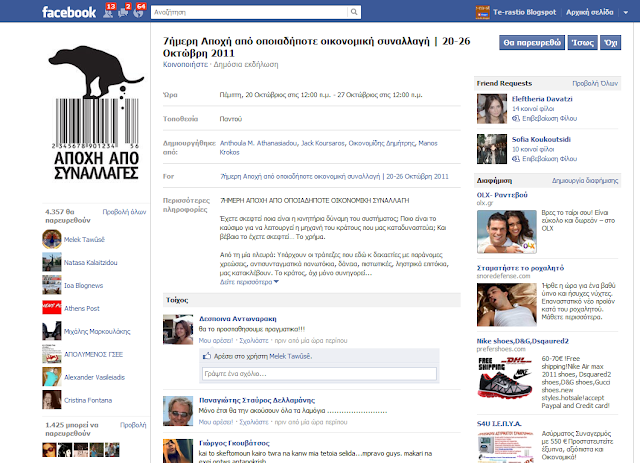Open Ioa Blognews avatar
This screenshot has height=463, width=640.
(x=52, y=285)
